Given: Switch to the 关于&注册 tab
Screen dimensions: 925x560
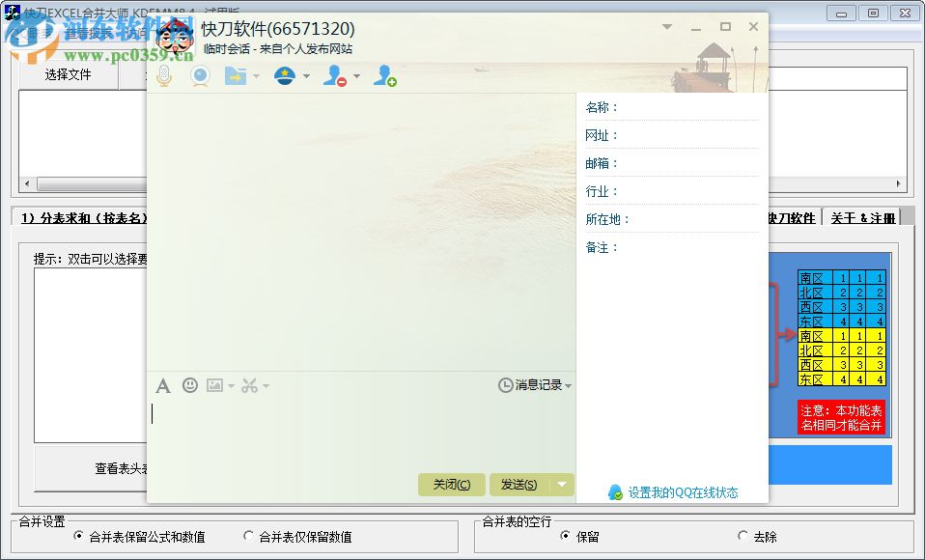Looking at the screenshot, I should pyautogui.click(x=862, y=217).
